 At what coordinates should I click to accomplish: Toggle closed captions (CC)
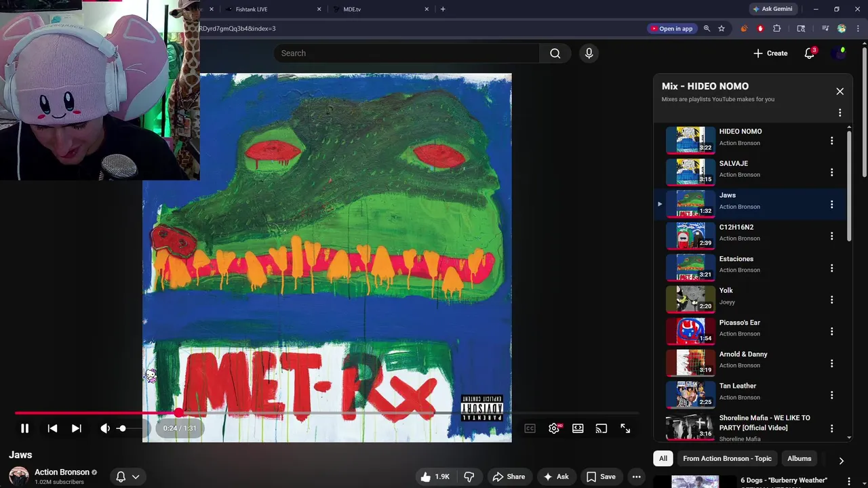coord(530,428)
